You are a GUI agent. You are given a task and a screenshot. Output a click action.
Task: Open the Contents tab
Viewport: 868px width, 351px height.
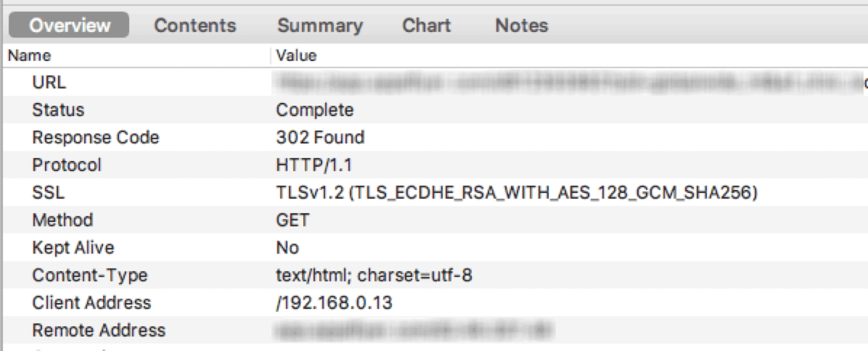click(x=195, y=25)
